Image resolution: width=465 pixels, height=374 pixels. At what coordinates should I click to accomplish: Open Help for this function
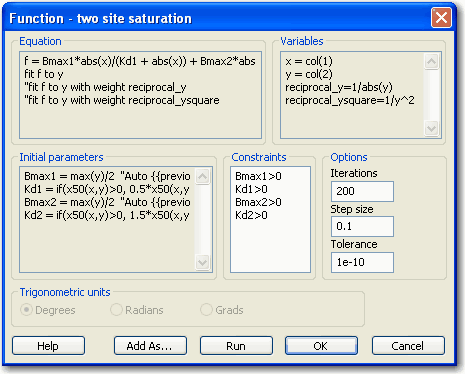(x=48, y=346)
